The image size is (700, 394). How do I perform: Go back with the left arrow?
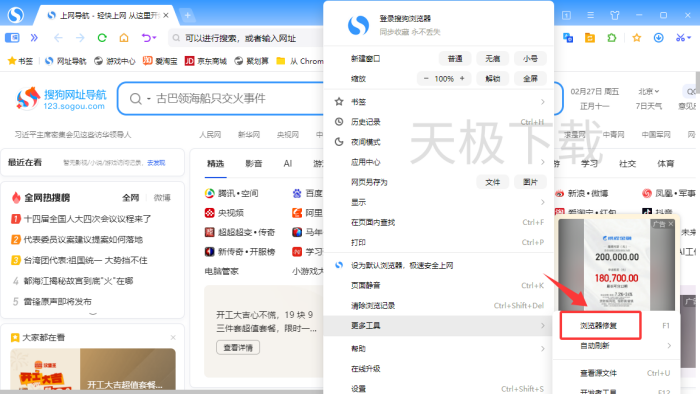coord(58,38)
